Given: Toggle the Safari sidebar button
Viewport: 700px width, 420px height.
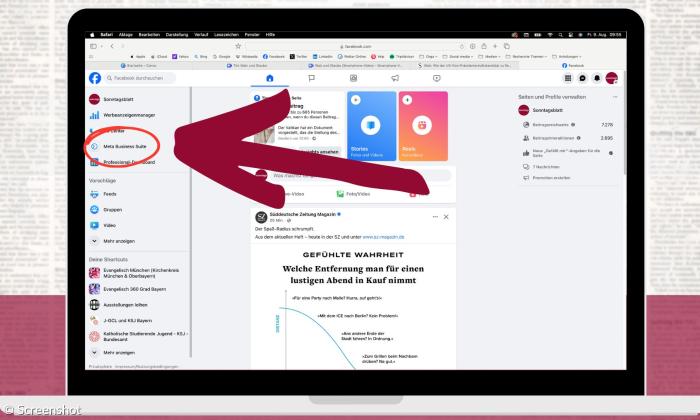Looking at the screenshot, I should [x=93, y=46].
